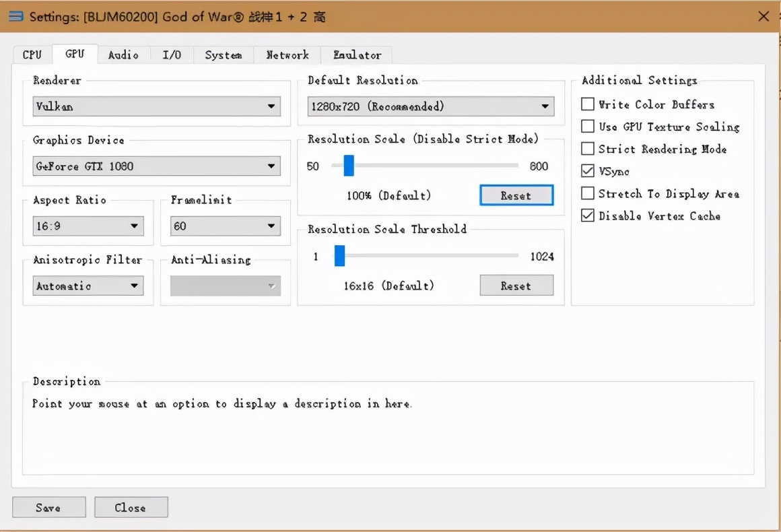Uncheck Disable Vertex Cache option
781x532 pixels.
(588, 216)
